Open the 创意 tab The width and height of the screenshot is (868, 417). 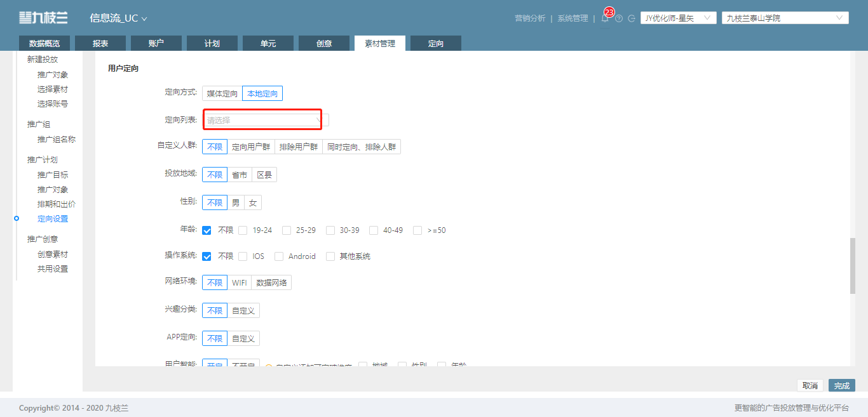324,43
